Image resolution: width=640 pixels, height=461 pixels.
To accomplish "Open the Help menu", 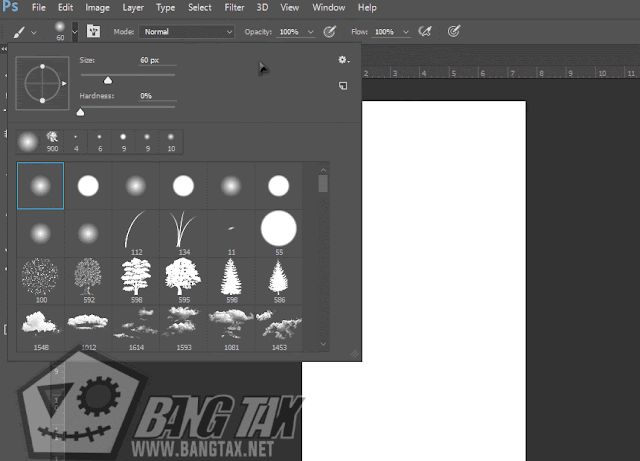I will pyautogui.click(x=367, y=8).
